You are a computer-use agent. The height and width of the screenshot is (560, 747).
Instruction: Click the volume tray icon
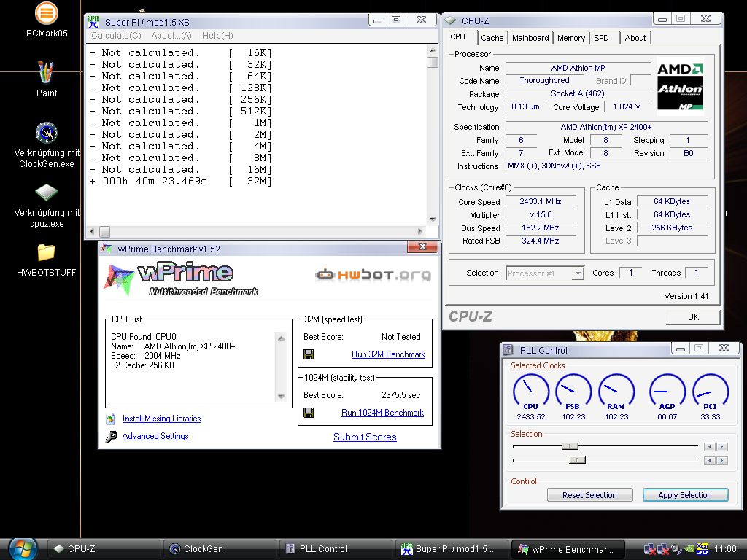(x=676, y=548)
